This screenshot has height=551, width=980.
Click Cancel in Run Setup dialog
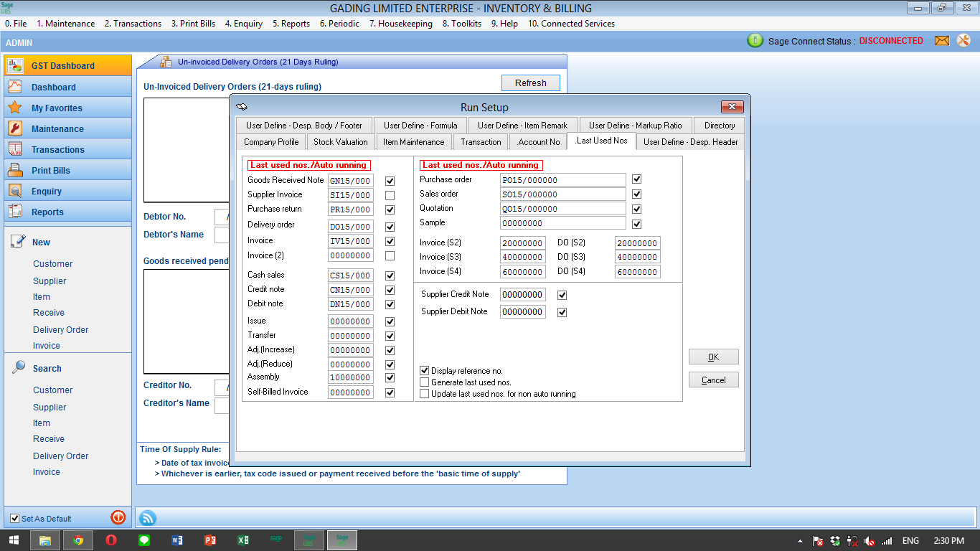pyautogui.click(x=713, y=380)
